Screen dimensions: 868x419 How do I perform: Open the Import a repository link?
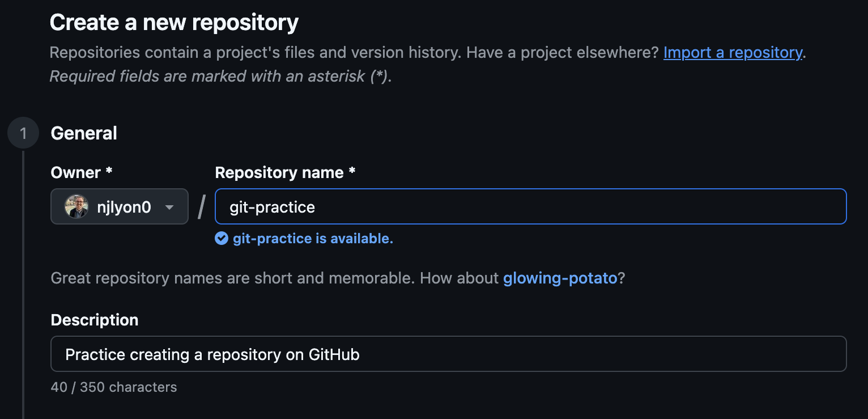tap(732, 52)
